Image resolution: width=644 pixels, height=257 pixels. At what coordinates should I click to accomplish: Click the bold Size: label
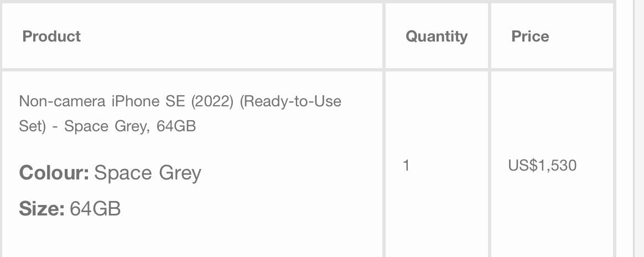point(41,209)
